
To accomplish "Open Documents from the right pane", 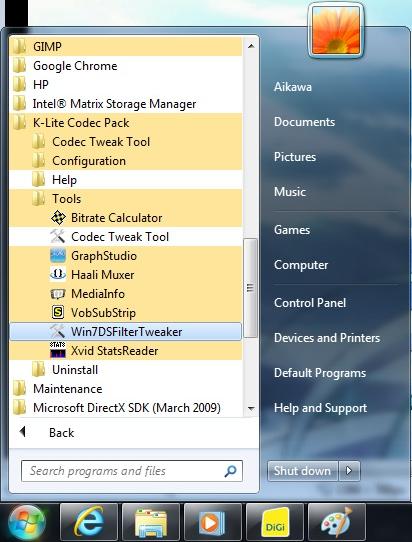I will pyautogui.click(x=305, y=122).
